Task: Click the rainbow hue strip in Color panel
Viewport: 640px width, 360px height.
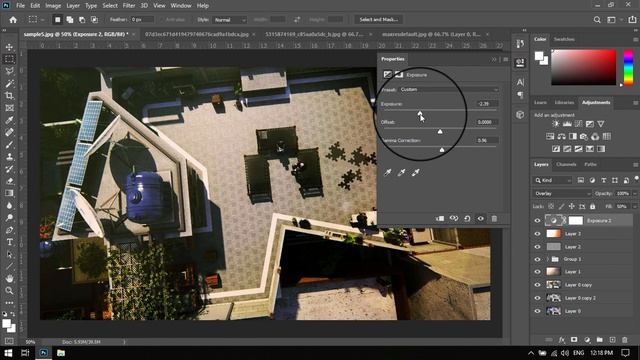Action: click(x=628, y=67)
